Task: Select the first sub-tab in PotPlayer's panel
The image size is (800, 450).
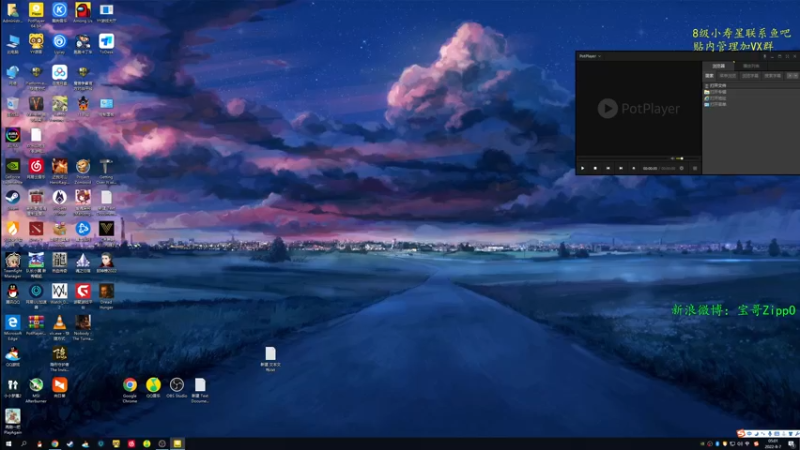Action: coord(709,76)
